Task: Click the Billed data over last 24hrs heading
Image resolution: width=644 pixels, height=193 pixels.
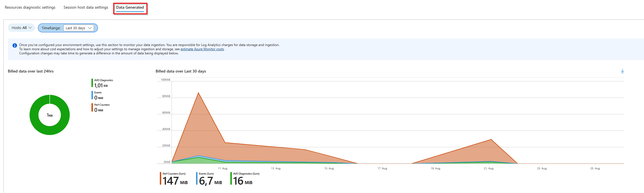Action: point(31,71)
